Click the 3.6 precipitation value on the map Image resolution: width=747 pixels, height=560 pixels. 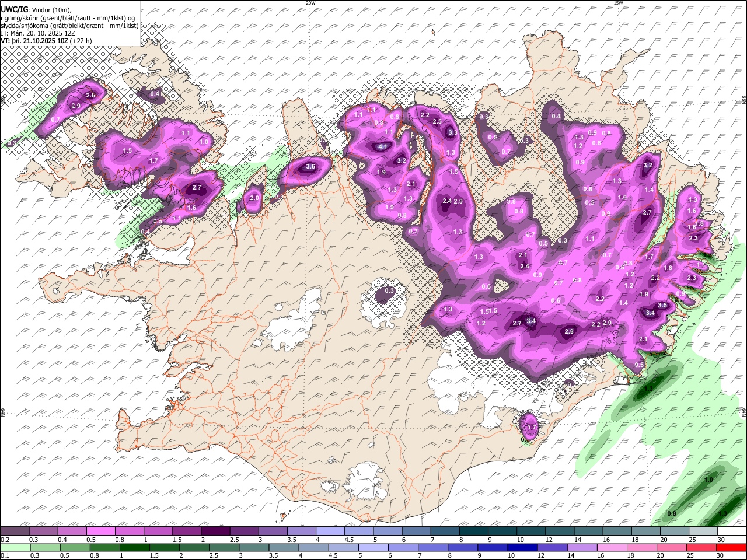(x=310, y=167)
